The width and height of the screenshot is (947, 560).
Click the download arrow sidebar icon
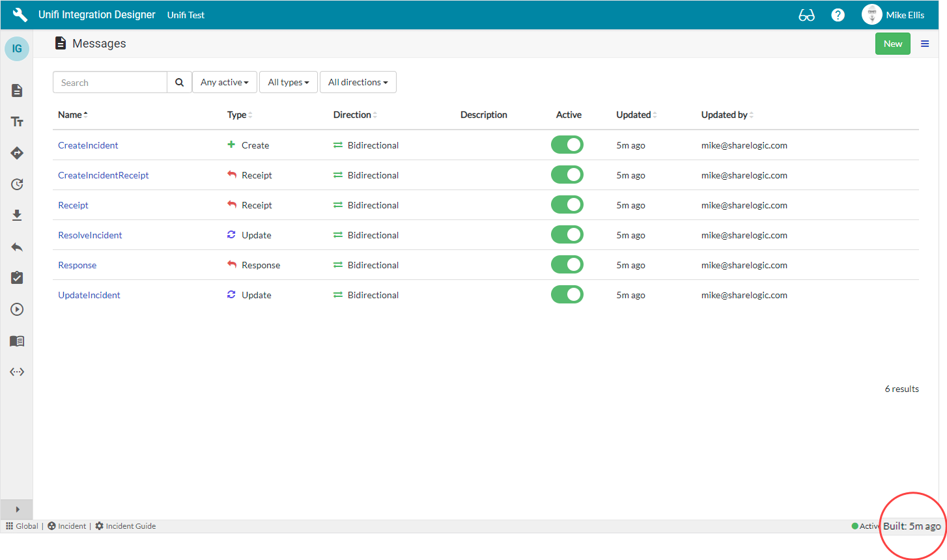(x=17, y=216)
